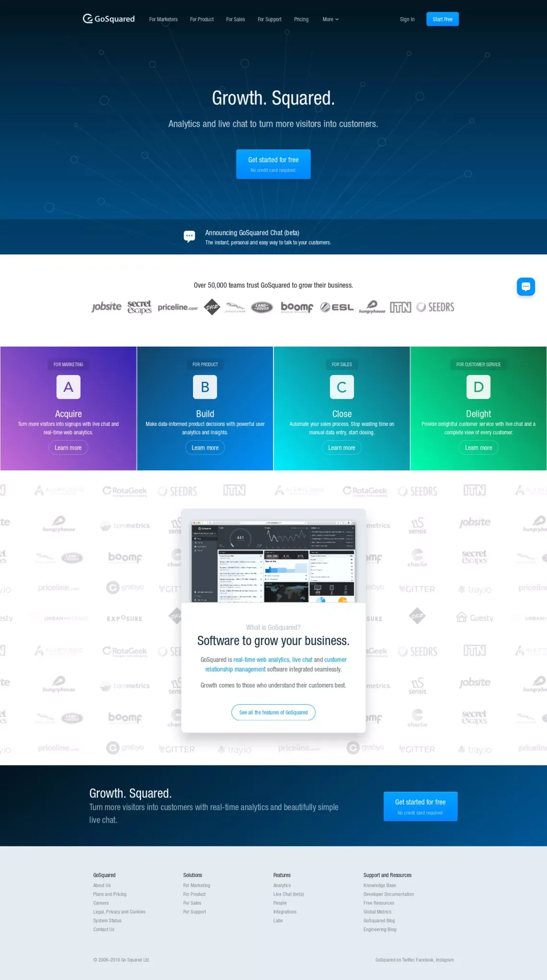Open the For Sales nav item

point(236,20)
